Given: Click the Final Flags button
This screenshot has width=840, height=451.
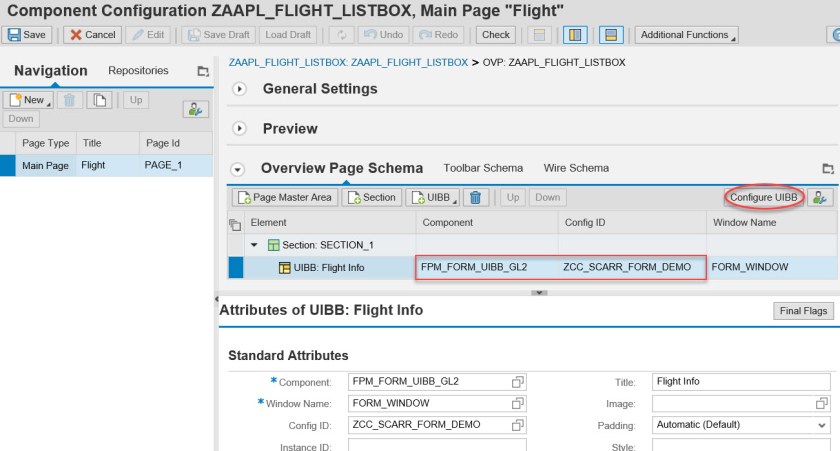Looking at the screenshot, I should [x=804, y=311].
